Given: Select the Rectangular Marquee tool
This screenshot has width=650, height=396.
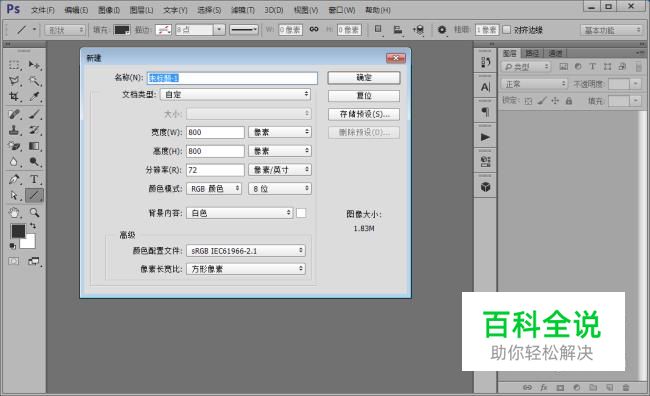Looking at the screenshot, I should point(14,65).
